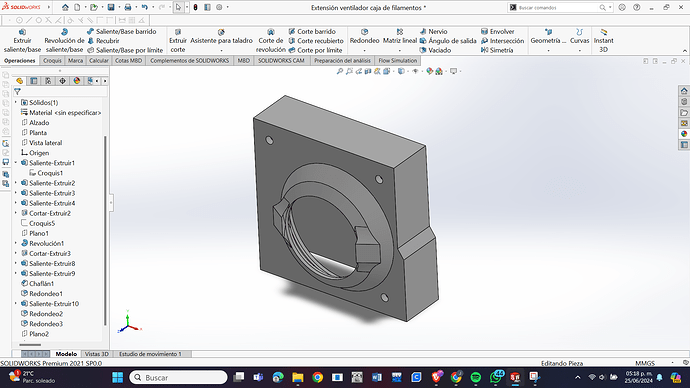The width and height of the screenshot is (690, 388).
Task: Click the Rebuild traffic light icon
Action: pos(195,7)
